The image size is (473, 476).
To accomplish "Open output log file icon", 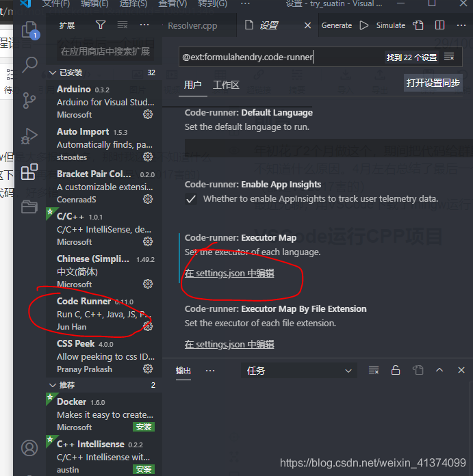I will coord(418,370).
